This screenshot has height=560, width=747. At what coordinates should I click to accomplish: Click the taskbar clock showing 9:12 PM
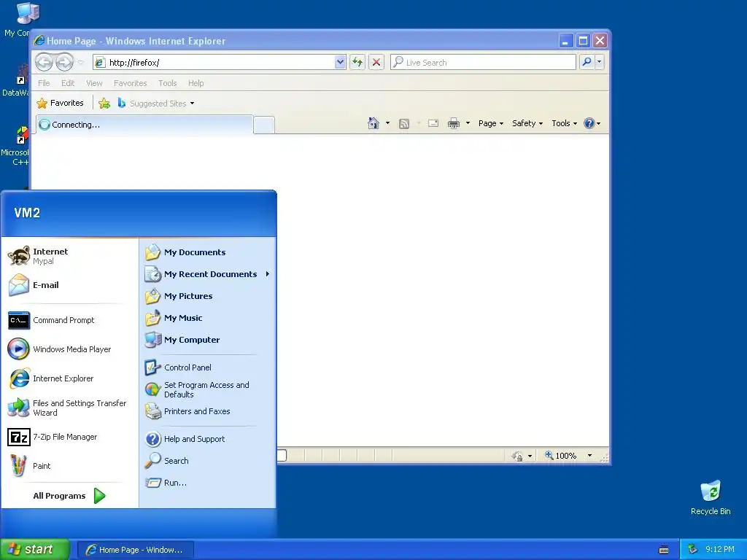(719, 549)
